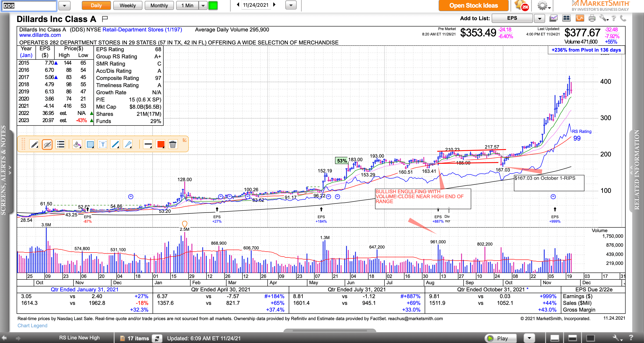Print the chart with printer icon
Image resolution: width=644 pixels, height=343 pixels.
(x=592, y=18)
